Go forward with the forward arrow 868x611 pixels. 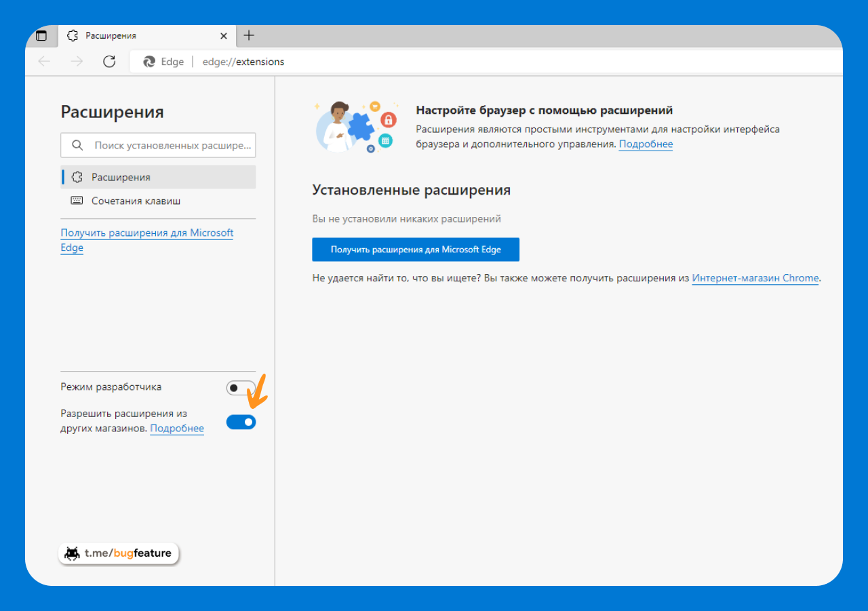[x=77, y=62]
